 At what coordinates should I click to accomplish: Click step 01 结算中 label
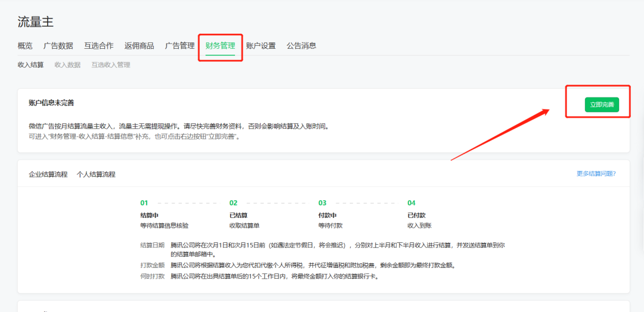(150, 215)
